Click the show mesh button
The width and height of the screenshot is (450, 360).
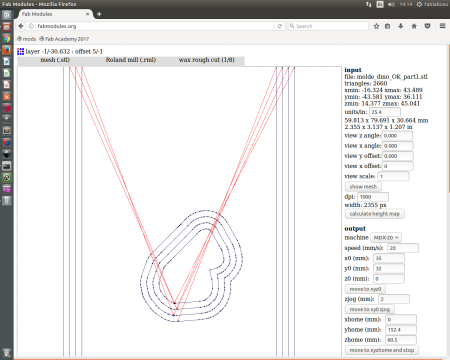tap(363, 187)
